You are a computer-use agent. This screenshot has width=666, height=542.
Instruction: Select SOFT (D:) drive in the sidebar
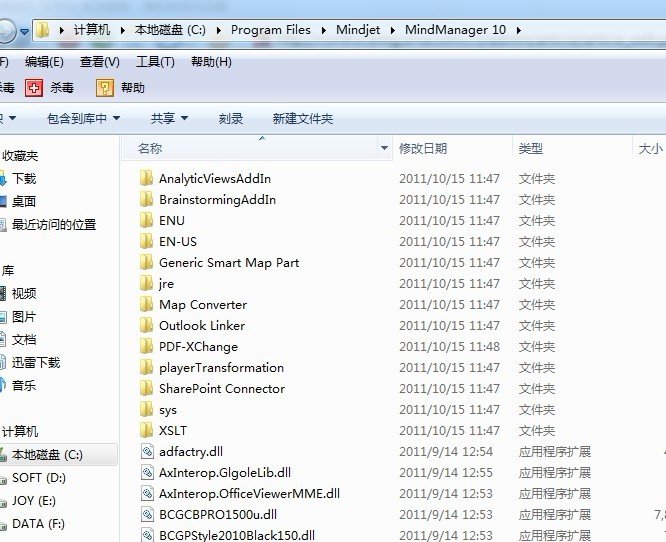(39, 478)
